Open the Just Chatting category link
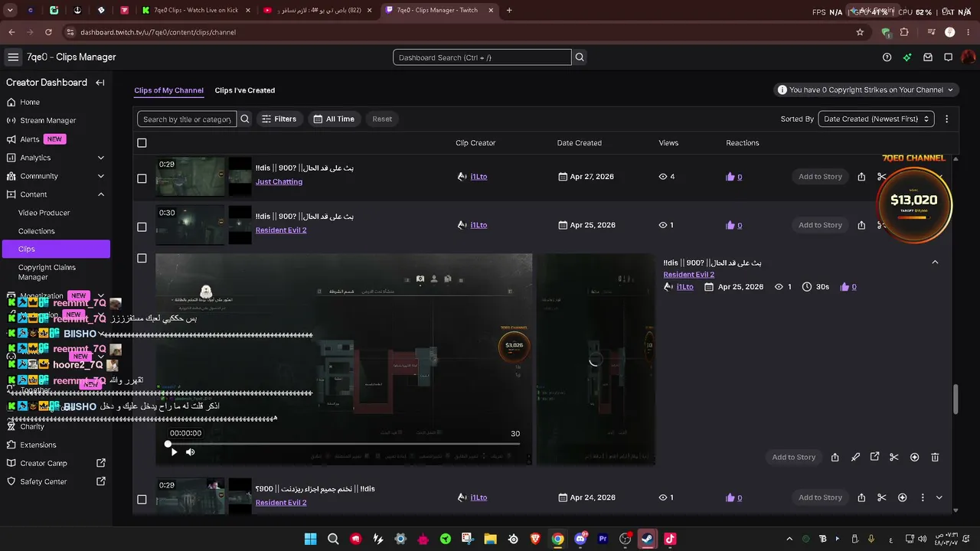The height and width of the screenshot is (551, 980). click(279, 182)
